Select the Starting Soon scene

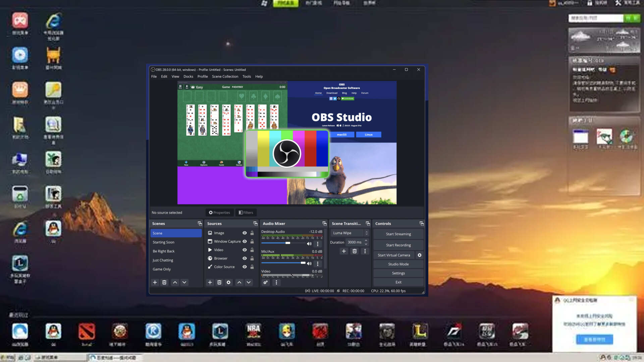176,242
